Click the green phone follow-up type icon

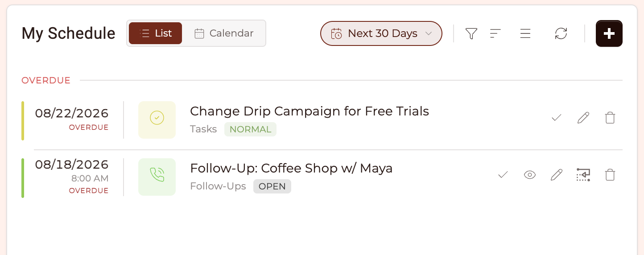tap(157, 177)
